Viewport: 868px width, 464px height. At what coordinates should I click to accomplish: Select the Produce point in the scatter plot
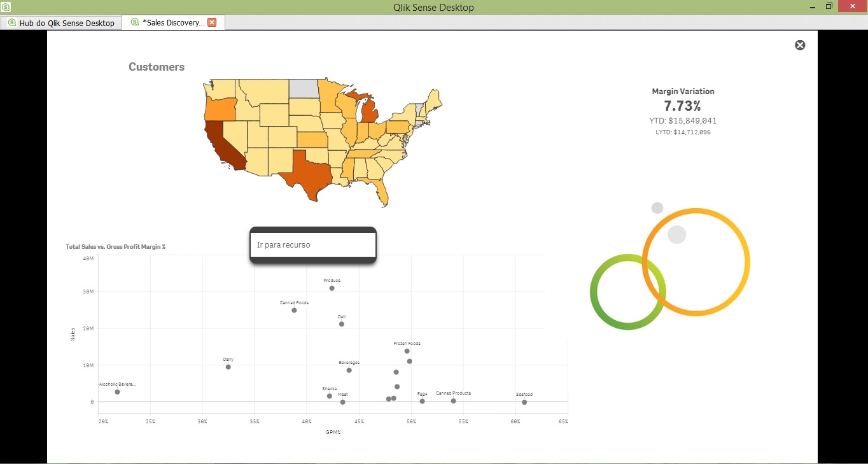pos(332,288)
